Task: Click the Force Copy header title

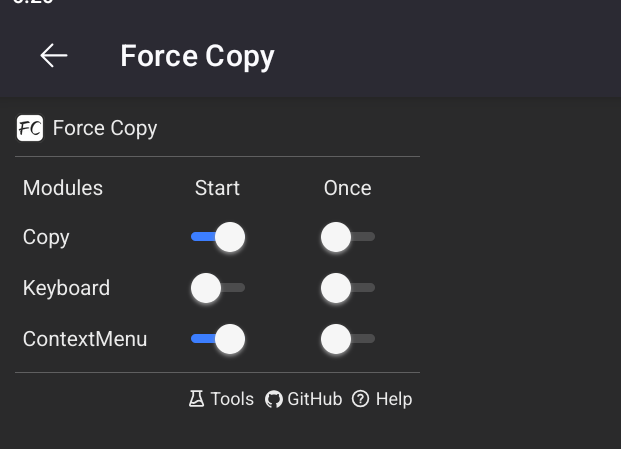Action: 197,56
